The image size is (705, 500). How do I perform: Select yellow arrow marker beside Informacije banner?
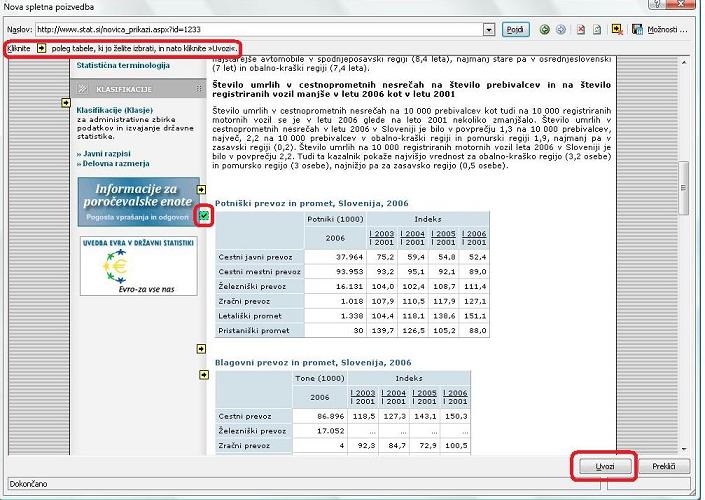pos(201,190)
